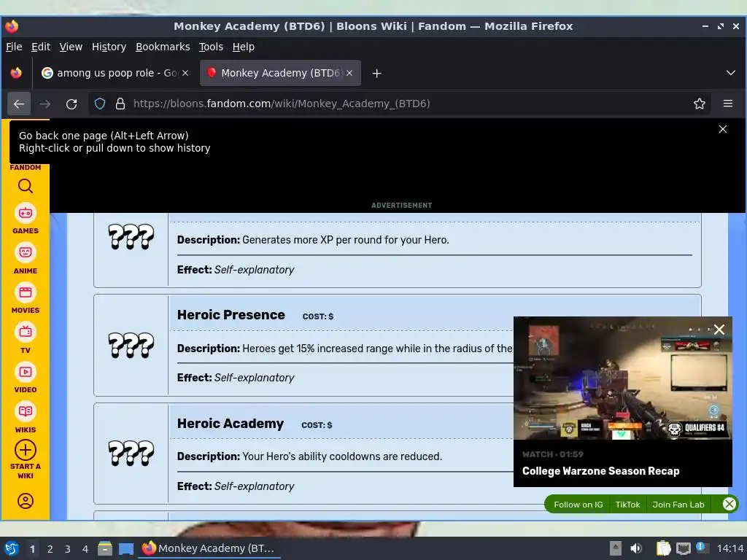Open the network tray icon

click(683, 548)
